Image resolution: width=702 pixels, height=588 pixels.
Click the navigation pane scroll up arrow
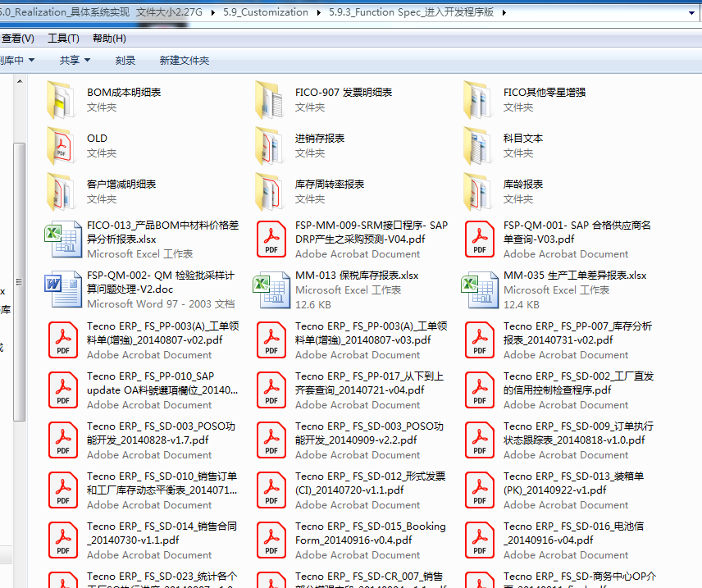[x=20, y=81]
